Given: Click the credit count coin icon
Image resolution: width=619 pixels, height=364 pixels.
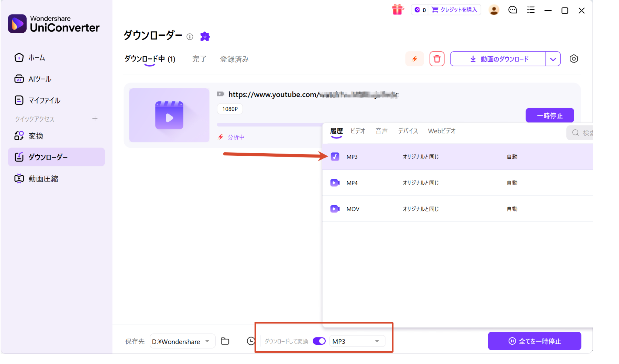Looking at the screenshot, I should click(417, 10).
